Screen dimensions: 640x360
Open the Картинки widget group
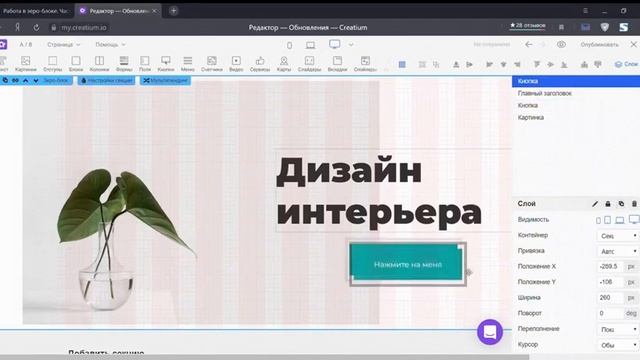click(25, 64)
